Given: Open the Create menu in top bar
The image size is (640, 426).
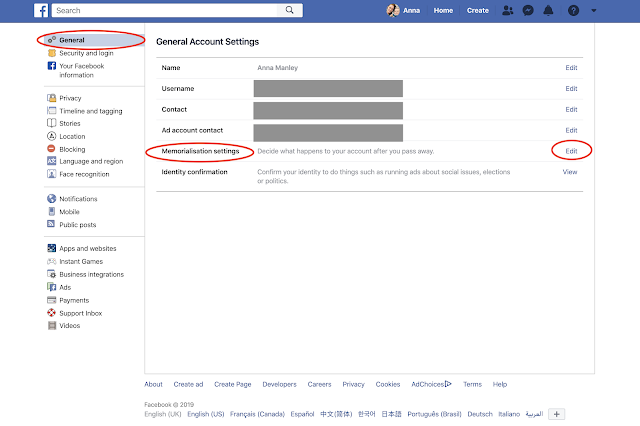Looking at the screenshot, I should pos(478,10).
